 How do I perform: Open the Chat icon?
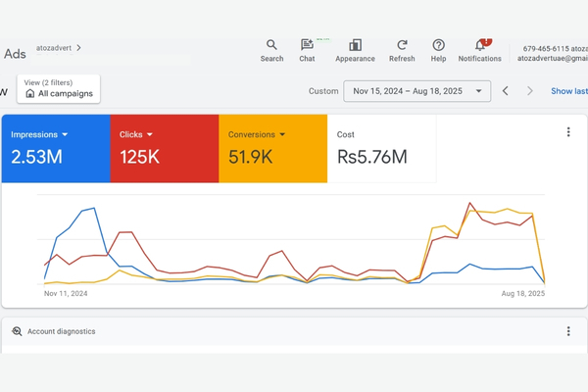click(x=307, y=45)
